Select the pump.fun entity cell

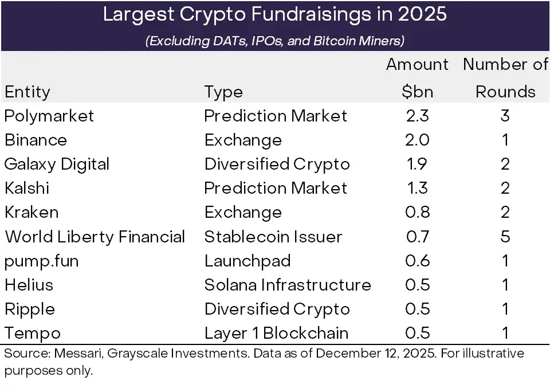[41, 261]
